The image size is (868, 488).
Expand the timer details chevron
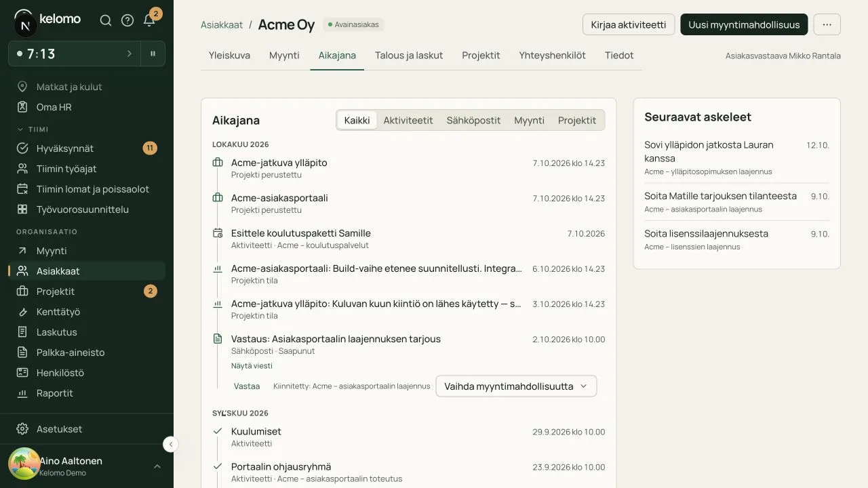point(130,54)
